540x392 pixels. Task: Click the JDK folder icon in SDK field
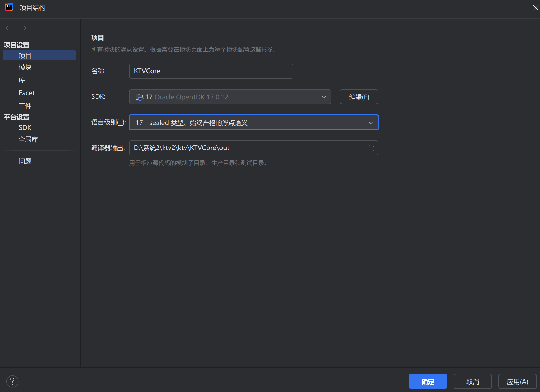tap(139, 97)
